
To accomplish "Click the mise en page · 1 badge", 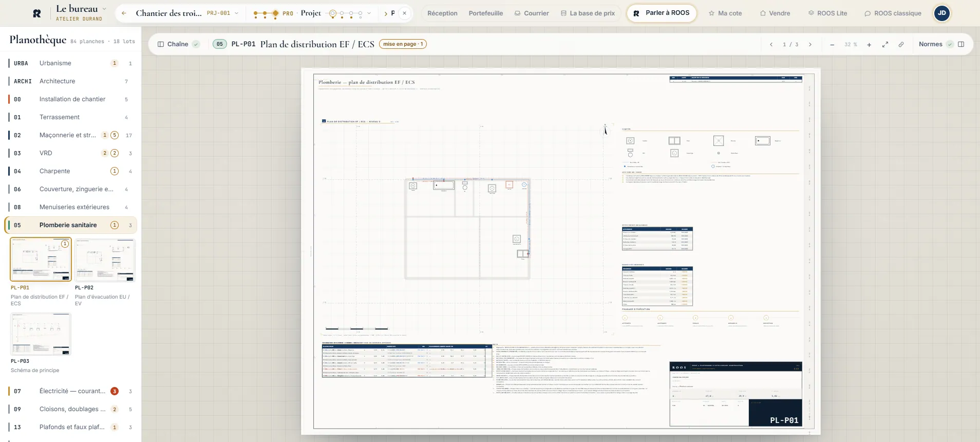I will pyautogui.click(x=403, y=44).
